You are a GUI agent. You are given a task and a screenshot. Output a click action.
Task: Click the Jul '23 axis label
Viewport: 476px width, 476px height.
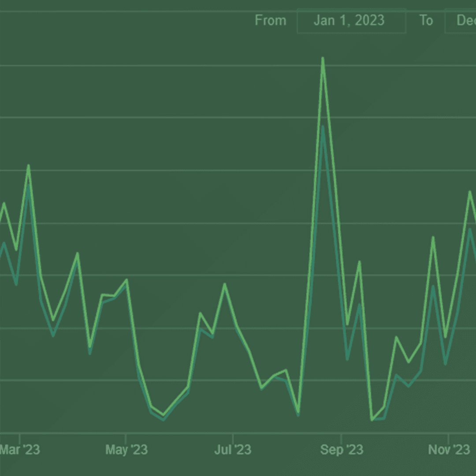point(233,450)
